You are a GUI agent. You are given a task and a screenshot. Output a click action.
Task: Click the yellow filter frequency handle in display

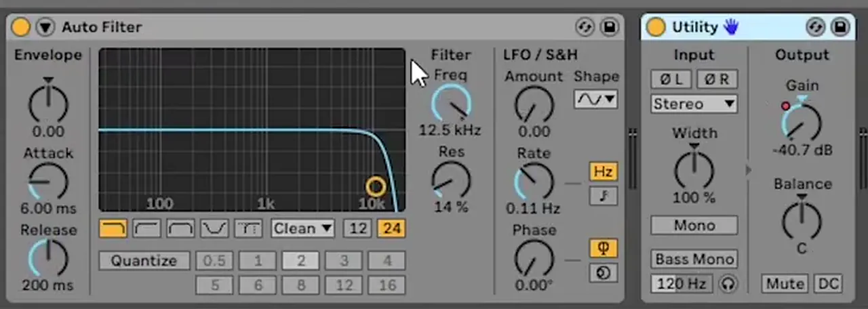[x=376, y=186]
